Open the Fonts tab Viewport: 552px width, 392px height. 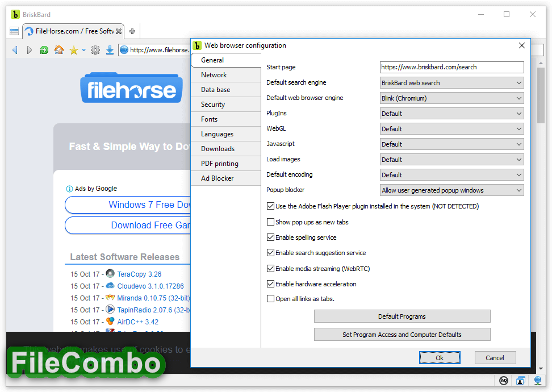(226, 119)
